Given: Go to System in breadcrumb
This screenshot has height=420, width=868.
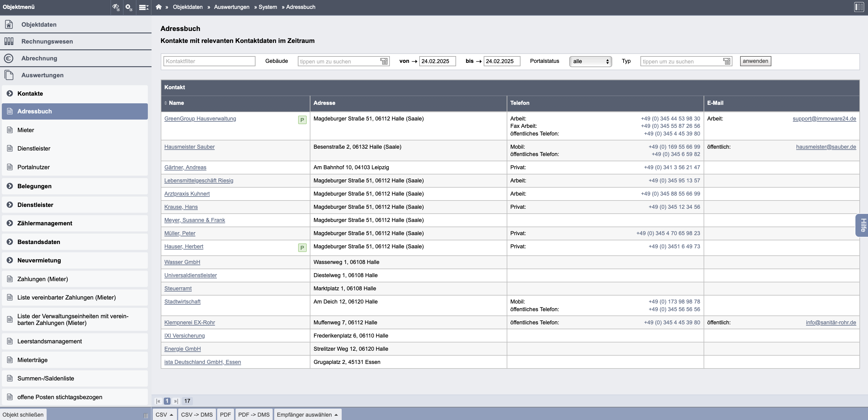Looking at the screenshot, I should click(268, 7).
